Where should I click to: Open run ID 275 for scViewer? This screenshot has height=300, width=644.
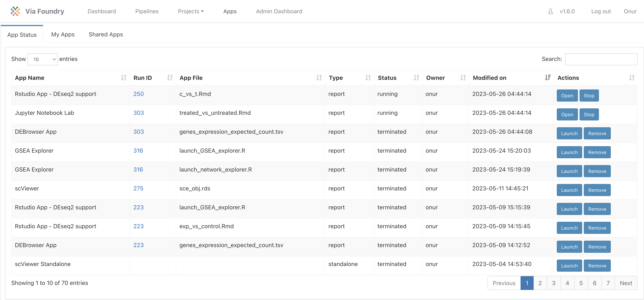[138, 188]
